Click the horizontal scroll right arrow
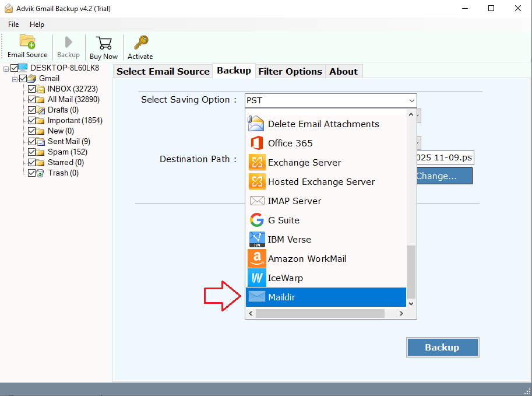The image size is (532, 396). coord(401,313)
